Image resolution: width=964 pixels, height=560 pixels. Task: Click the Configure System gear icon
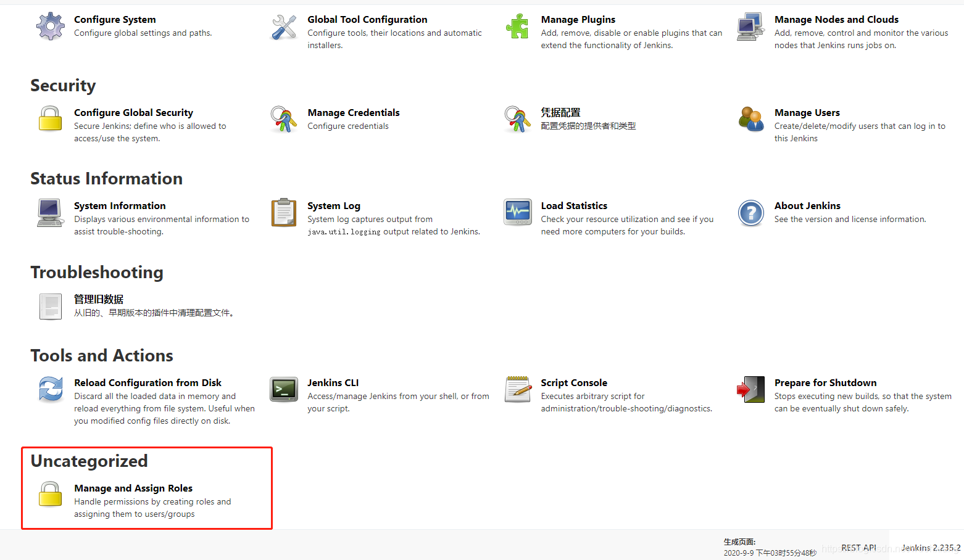click(50, 27)
